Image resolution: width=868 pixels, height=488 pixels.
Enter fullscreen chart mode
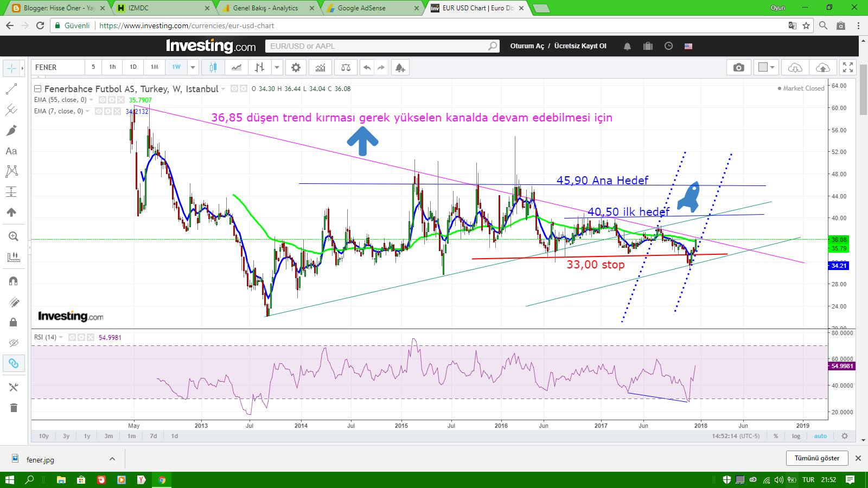(847, 67)
